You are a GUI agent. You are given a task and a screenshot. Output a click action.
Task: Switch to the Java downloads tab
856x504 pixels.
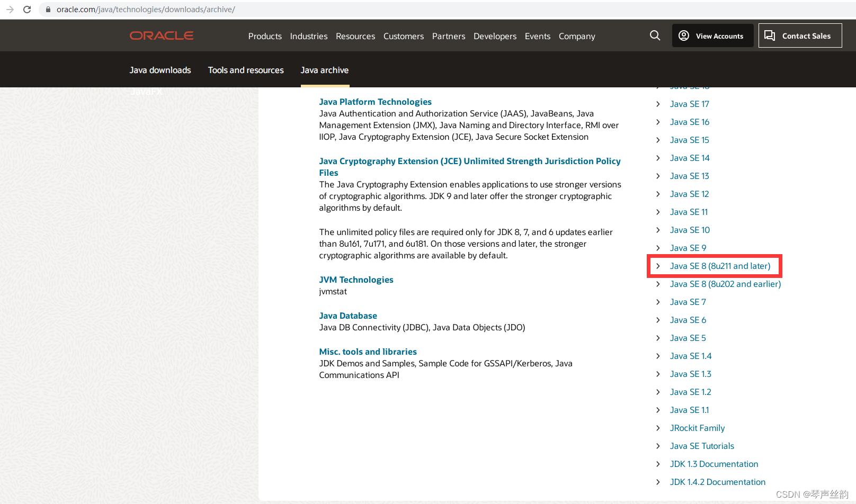(x=160, y=70)
